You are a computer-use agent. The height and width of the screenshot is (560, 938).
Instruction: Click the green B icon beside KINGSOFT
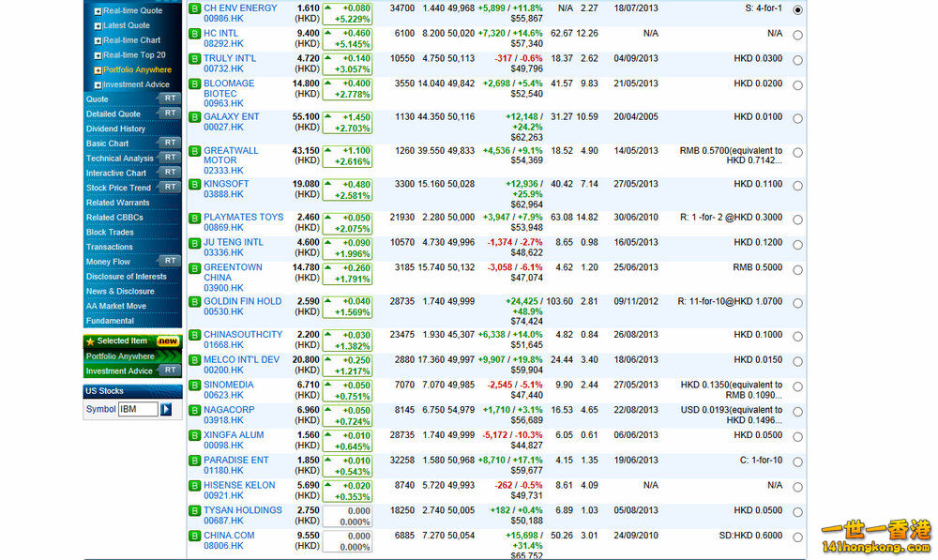194,184
